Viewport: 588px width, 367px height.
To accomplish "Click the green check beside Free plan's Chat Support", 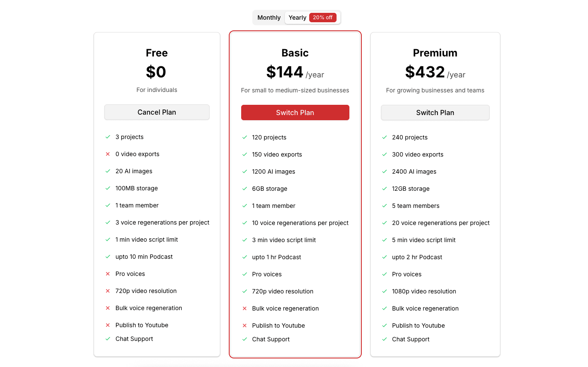I will click(x=108, y=339).
